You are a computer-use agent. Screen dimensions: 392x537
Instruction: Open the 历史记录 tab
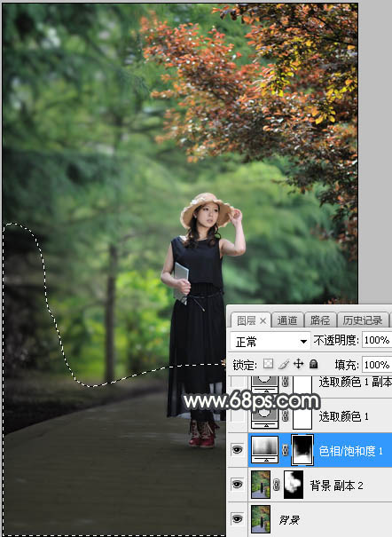[363, 320]
